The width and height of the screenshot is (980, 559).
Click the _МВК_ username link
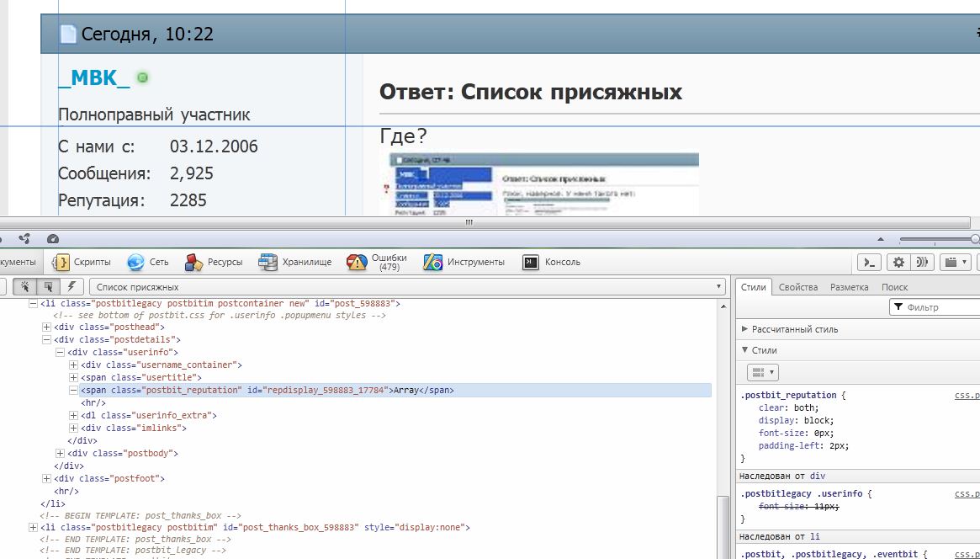pos(93,77)
